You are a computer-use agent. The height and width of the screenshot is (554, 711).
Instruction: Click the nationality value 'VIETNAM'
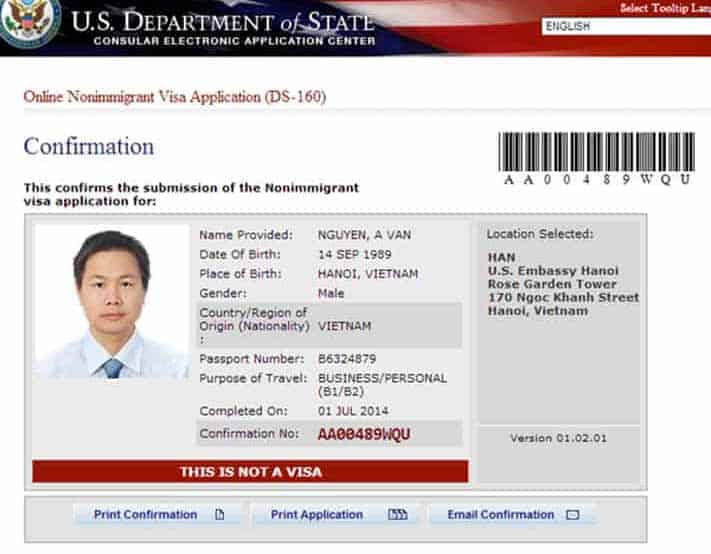[345, 326]
